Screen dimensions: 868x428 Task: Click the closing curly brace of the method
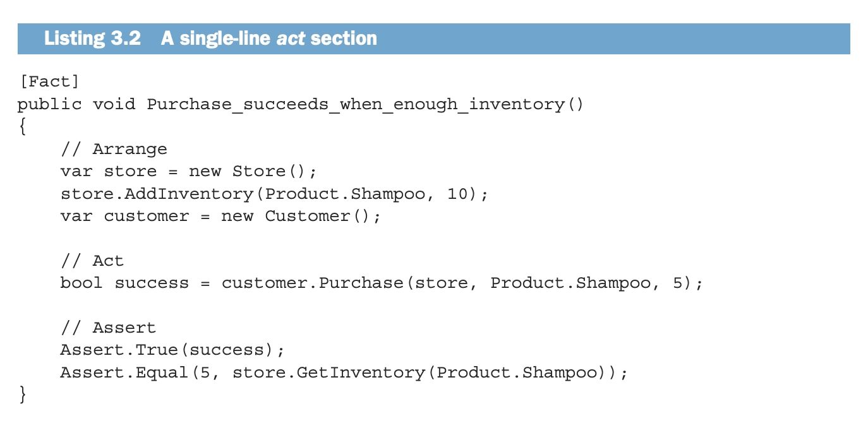click(23, 395)
